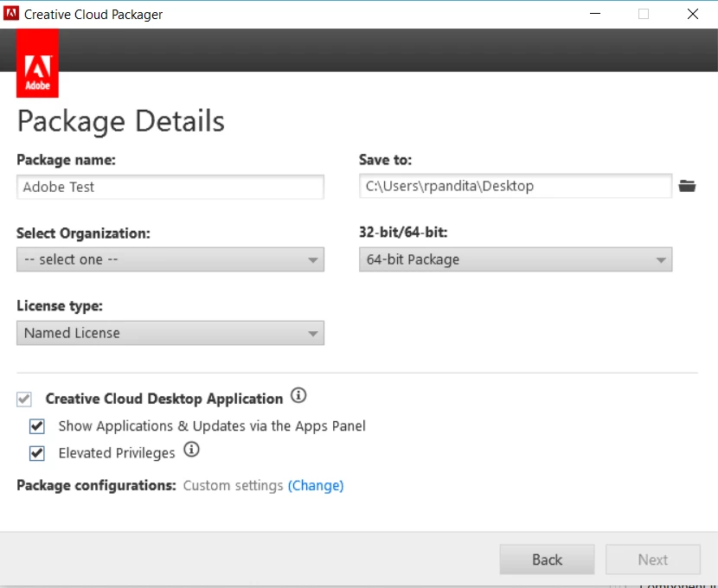Click the browse folder icon beside Save to

[687, 186]
